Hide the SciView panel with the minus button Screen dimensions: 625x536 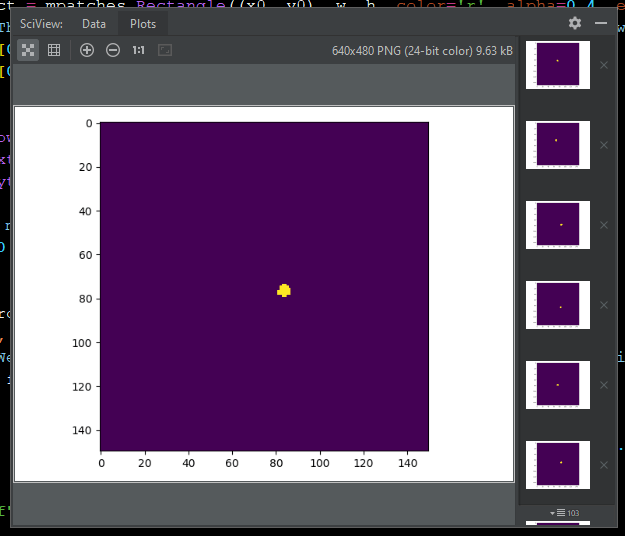click(601, 23)
